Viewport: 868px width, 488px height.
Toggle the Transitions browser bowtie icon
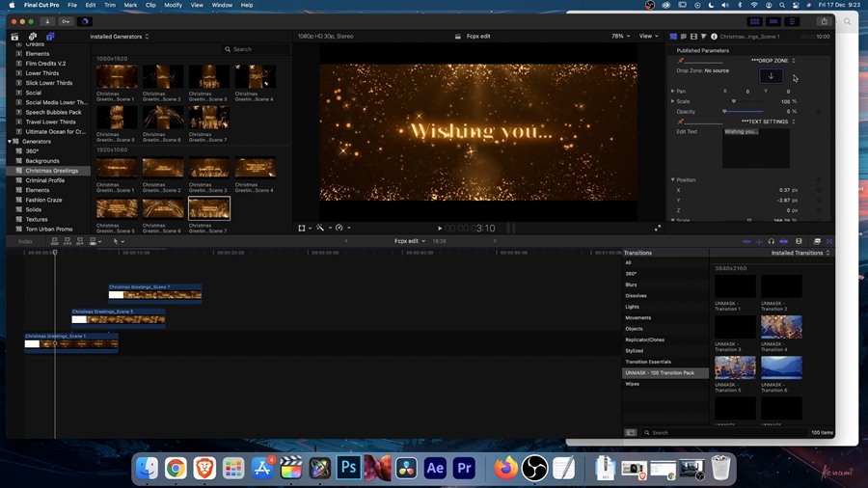829,242
